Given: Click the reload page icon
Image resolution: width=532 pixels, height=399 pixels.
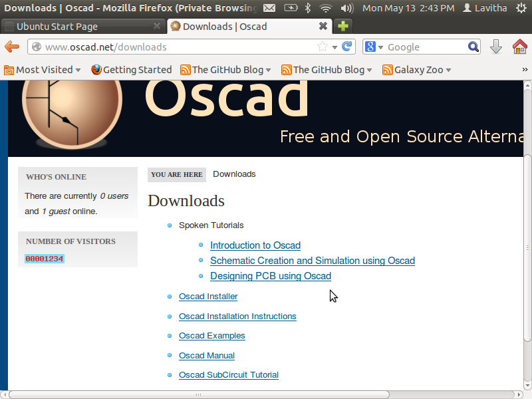Looking at the screenshot, I should [x=346, y=47].
